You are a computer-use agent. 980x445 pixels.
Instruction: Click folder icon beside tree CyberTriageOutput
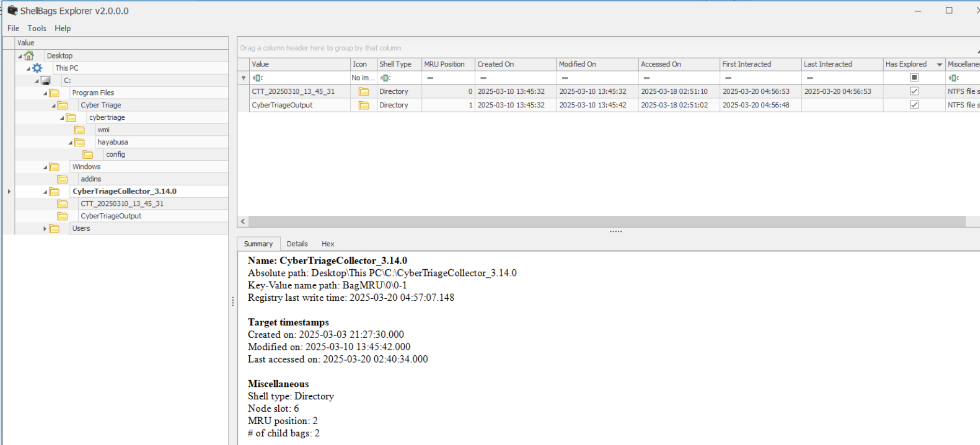pos(63,216)
